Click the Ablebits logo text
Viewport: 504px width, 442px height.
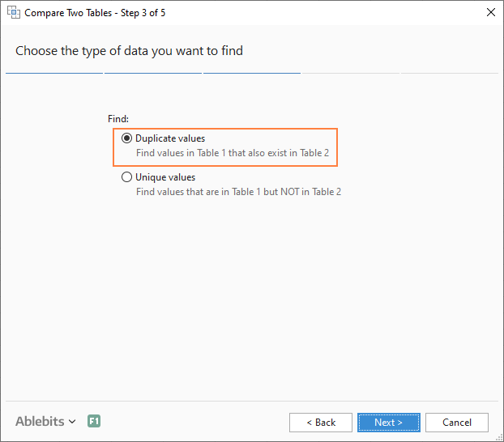(x=40, y=422)
